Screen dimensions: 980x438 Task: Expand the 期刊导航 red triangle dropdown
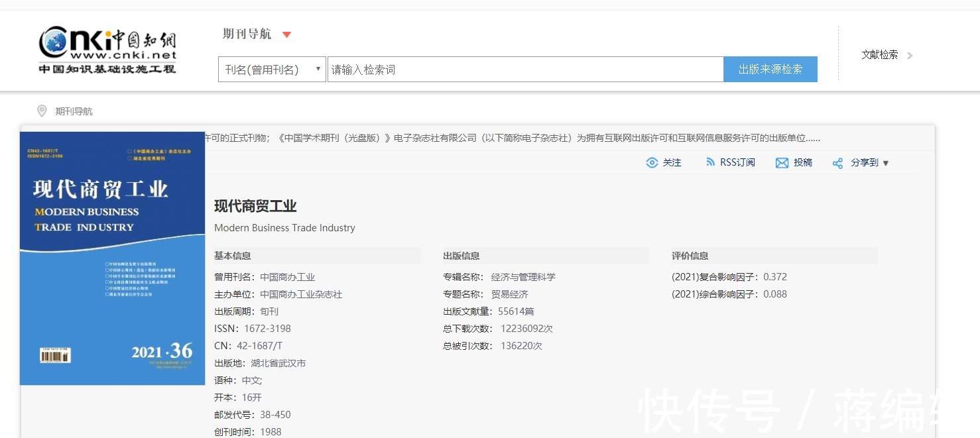click(286, 34)
